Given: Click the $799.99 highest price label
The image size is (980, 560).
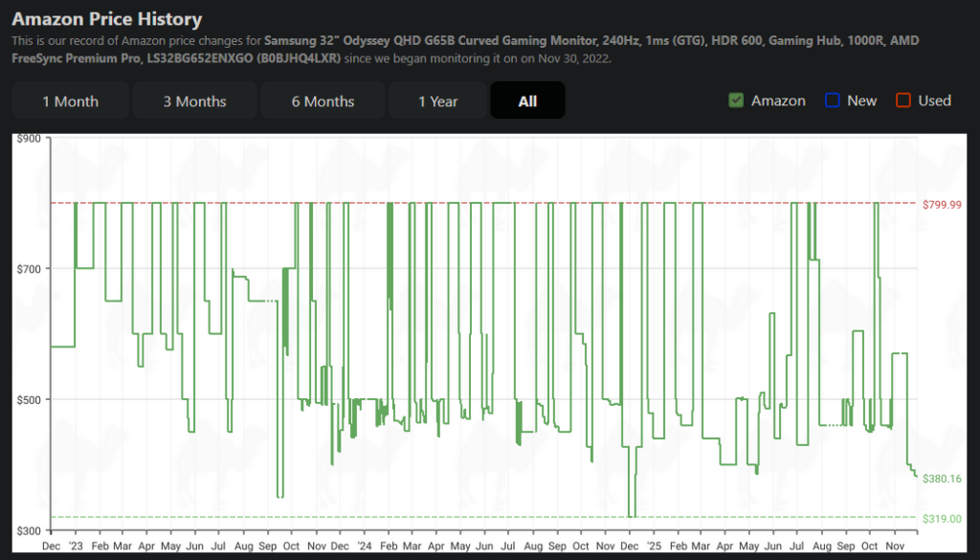Looking at the screenshot, I should 942,204.
